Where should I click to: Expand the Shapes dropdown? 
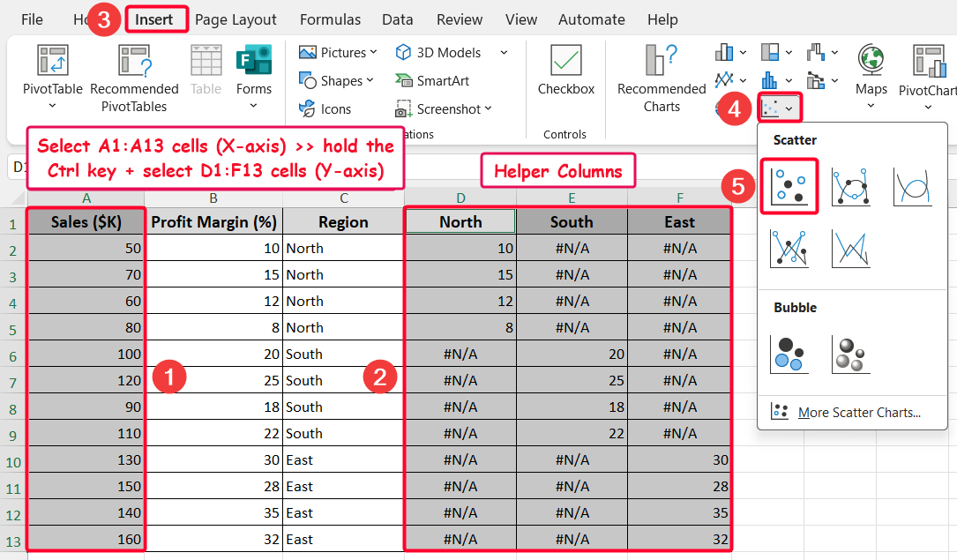pos(337,81)
